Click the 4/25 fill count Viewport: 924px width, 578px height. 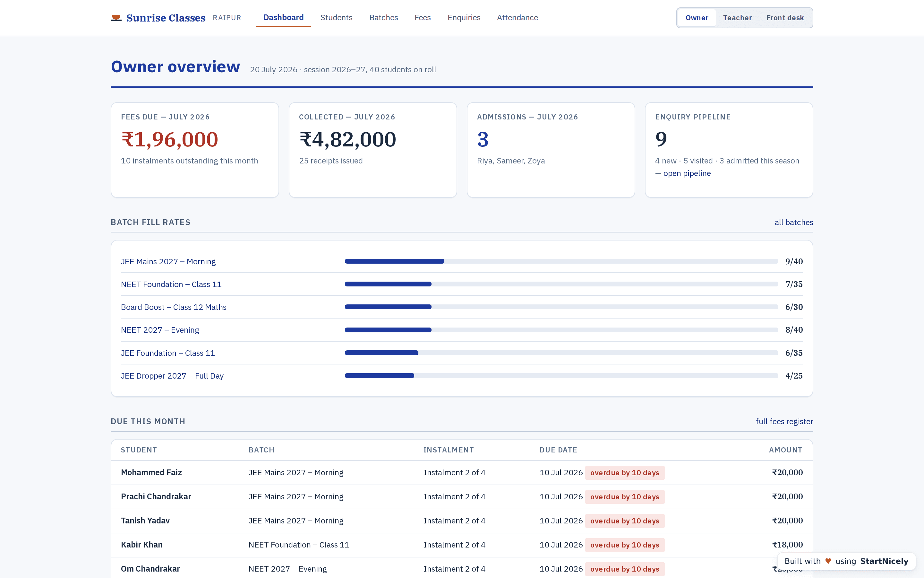click(794, 376)
